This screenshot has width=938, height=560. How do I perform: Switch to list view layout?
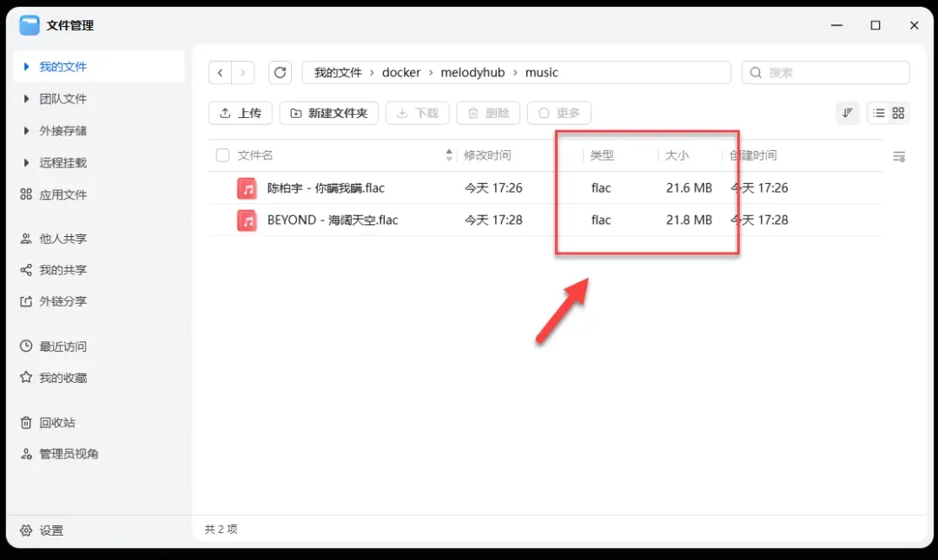click(x=878, y=113)
